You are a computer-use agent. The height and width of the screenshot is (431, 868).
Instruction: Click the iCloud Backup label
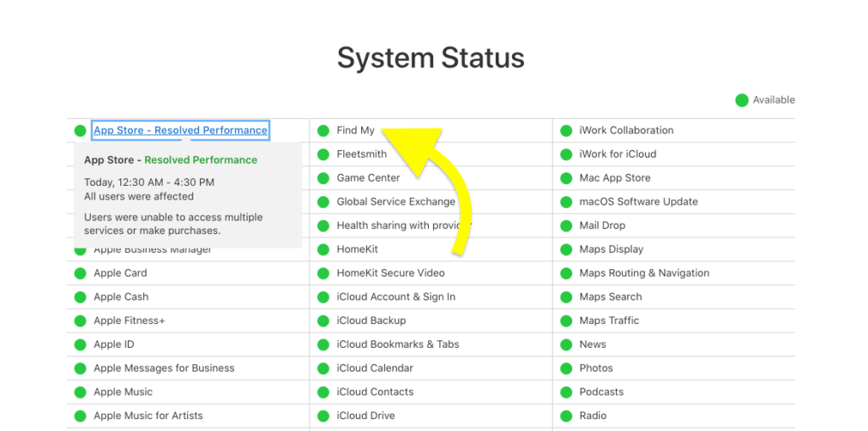click(x=371, y=321)
